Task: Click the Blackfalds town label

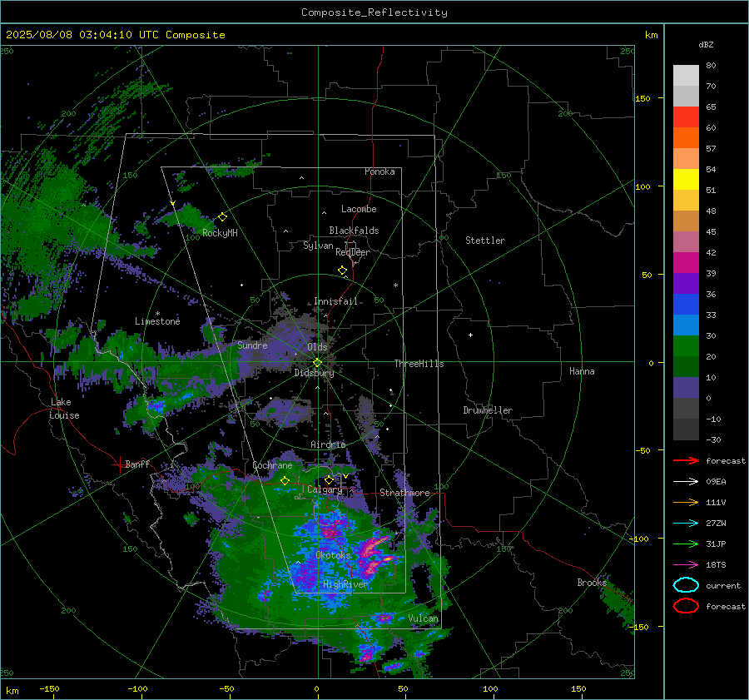Action: pos(354,231)
